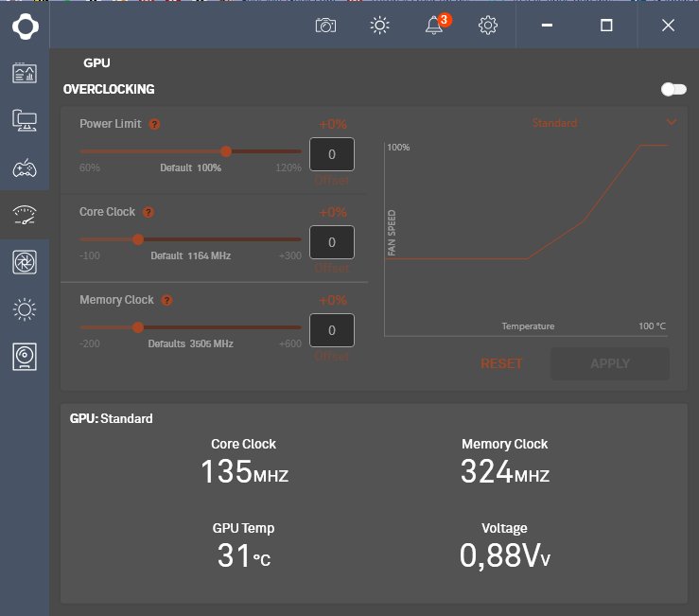Expand the Standard fan profile dropdown

[x=672, y=123]
